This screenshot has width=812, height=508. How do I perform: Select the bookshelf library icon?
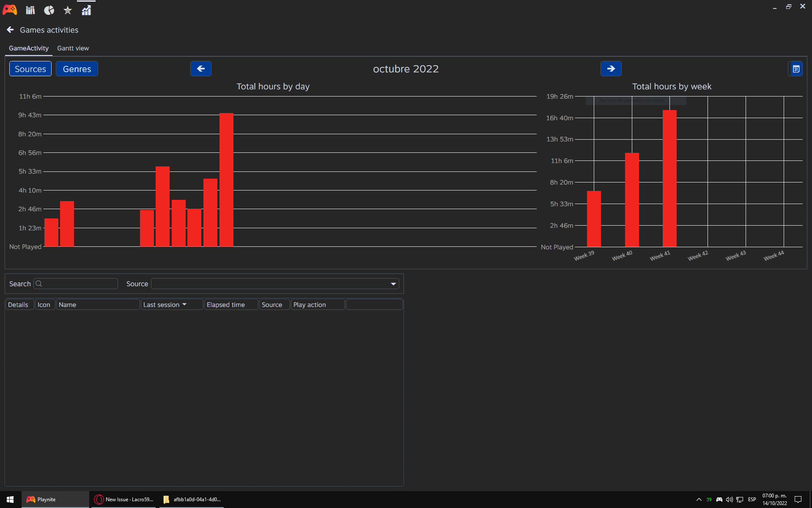click(x=30, y=10)
